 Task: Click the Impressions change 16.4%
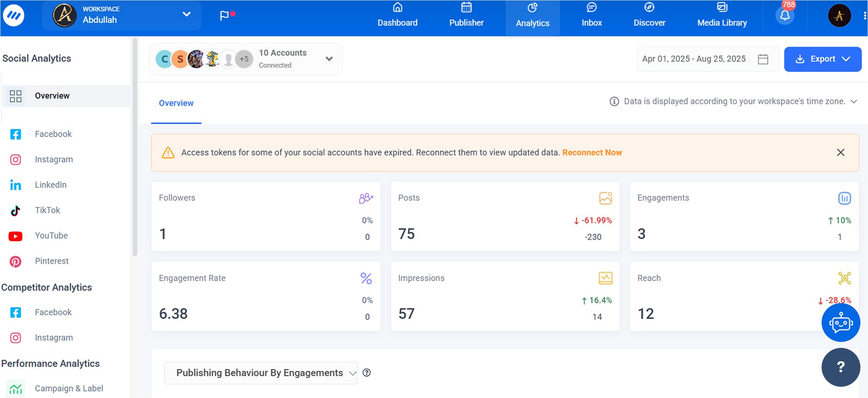click(x=597, y=301)
